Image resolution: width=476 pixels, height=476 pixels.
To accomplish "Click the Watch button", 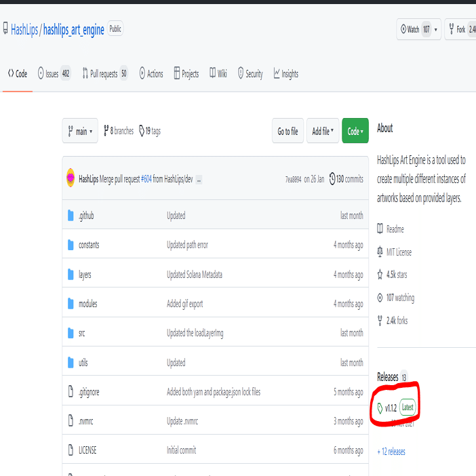I will pyautogui.click(x=418, y=29).
